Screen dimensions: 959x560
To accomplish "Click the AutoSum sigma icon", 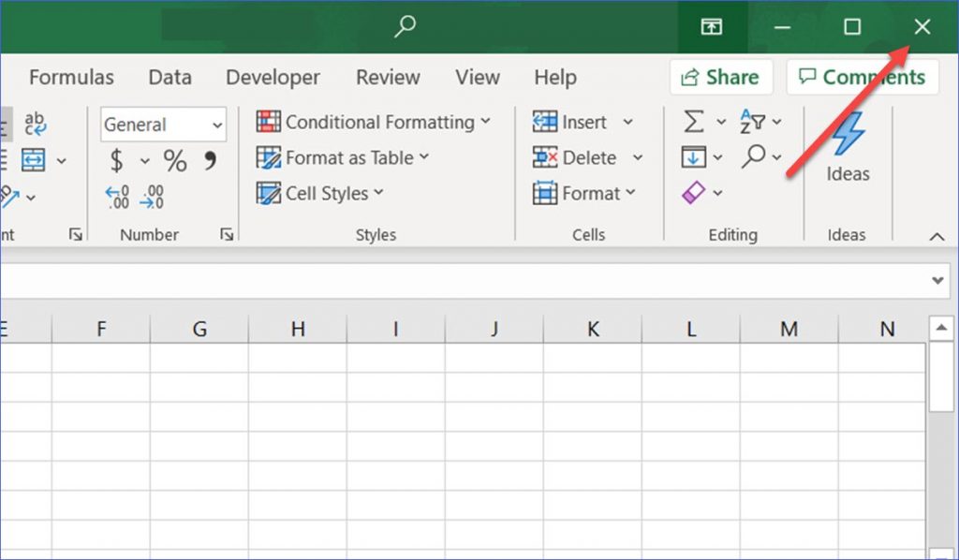I will tap(694, 122).
